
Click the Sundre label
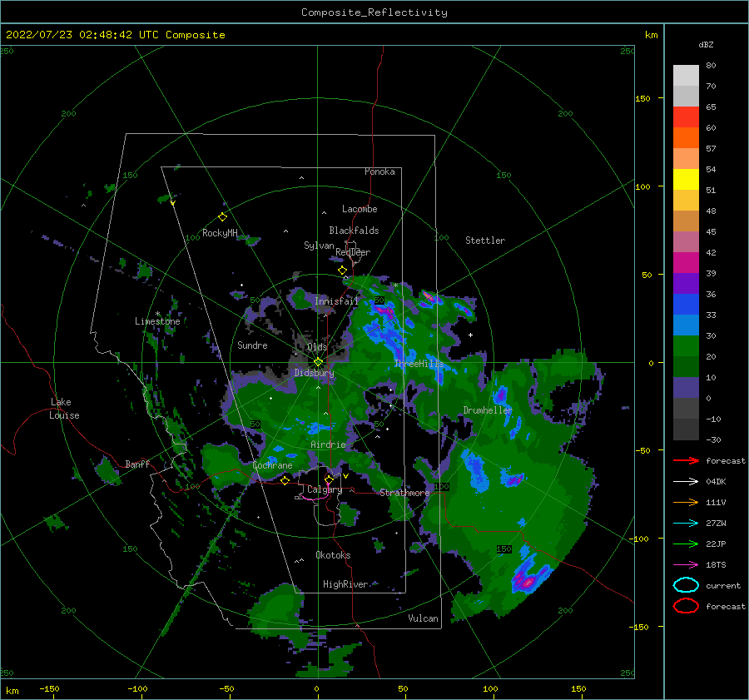[x=252, y=345]
